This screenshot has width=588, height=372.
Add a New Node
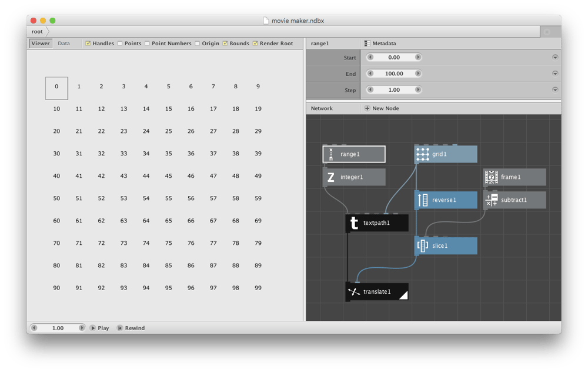click(382, 108)
